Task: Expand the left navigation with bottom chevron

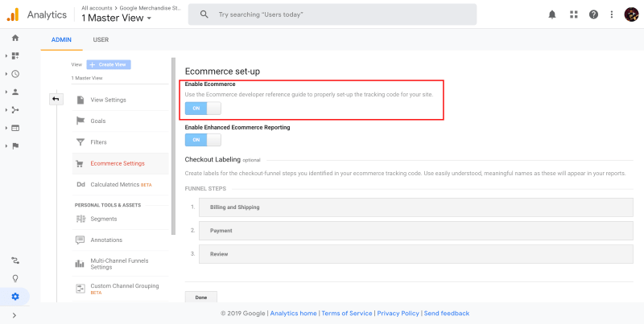Action: [x=14, y=315]
